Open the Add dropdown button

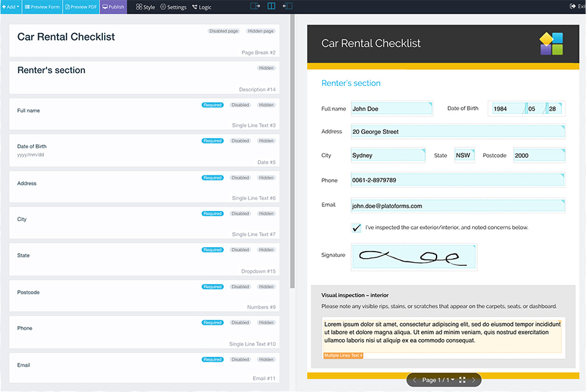pyautogui.click(x=11, y=7)
